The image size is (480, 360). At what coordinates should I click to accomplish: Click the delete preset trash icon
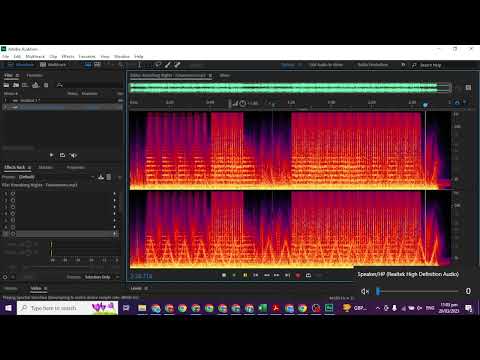[109, 177]
